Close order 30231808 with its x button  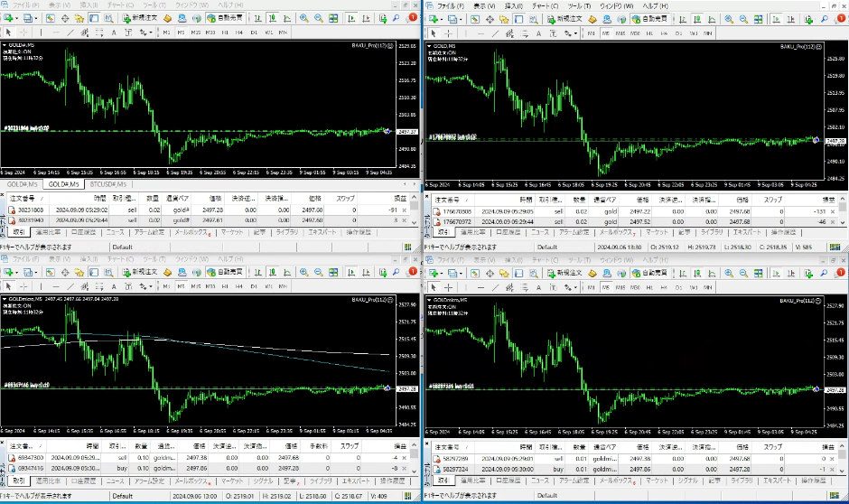pyautogui.click(x=404, y=210)
